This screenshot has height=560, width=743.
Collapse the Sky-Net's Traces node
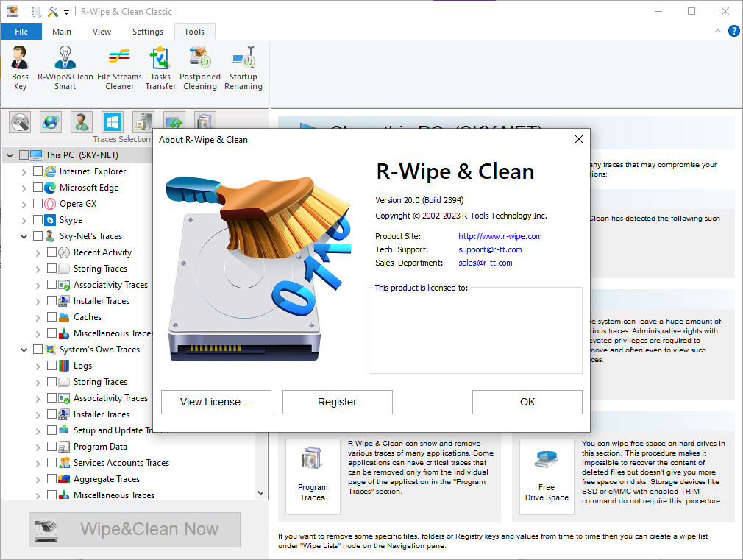(24, 236)
